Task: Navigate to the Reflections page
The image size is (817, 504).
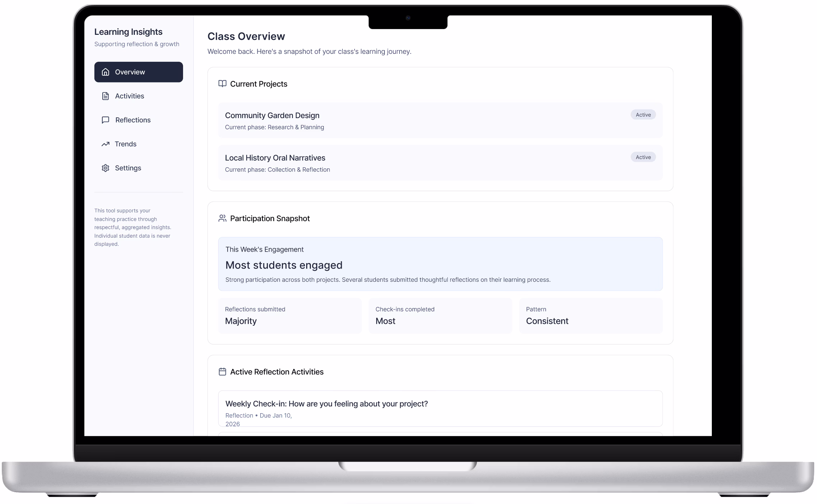Action: point(133,120)
